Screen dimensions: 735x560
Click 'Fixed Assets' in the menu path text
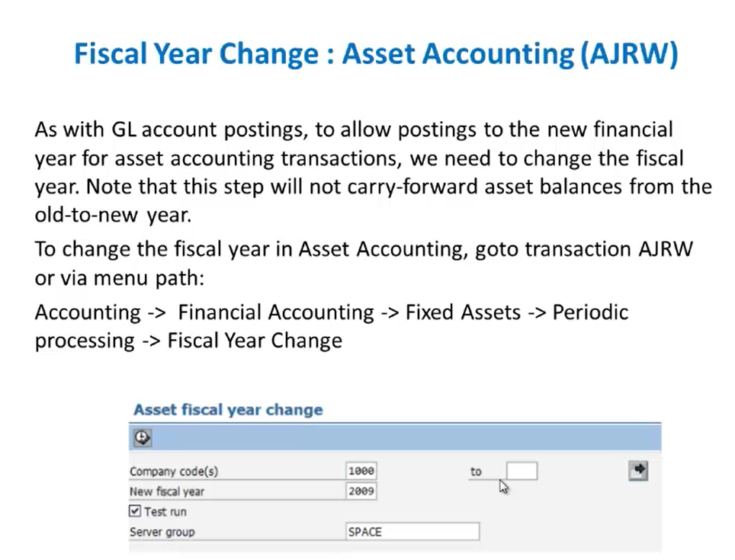[463, 312]
